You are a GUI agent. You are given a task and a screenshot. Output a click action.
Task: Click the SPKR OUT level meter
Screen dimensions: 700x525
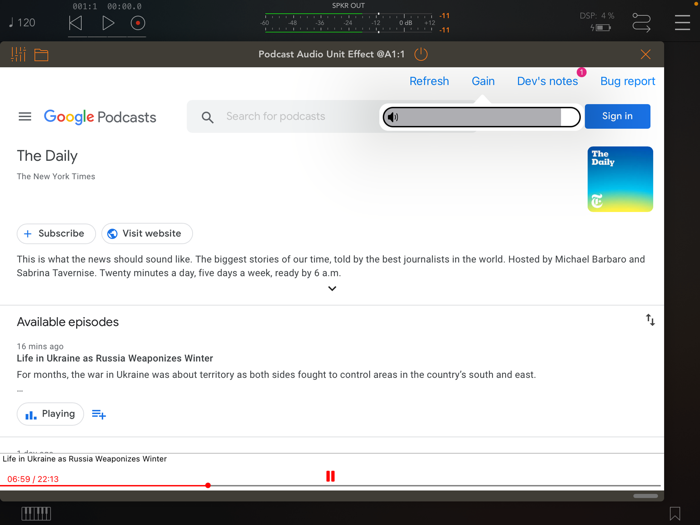[350, 23]
